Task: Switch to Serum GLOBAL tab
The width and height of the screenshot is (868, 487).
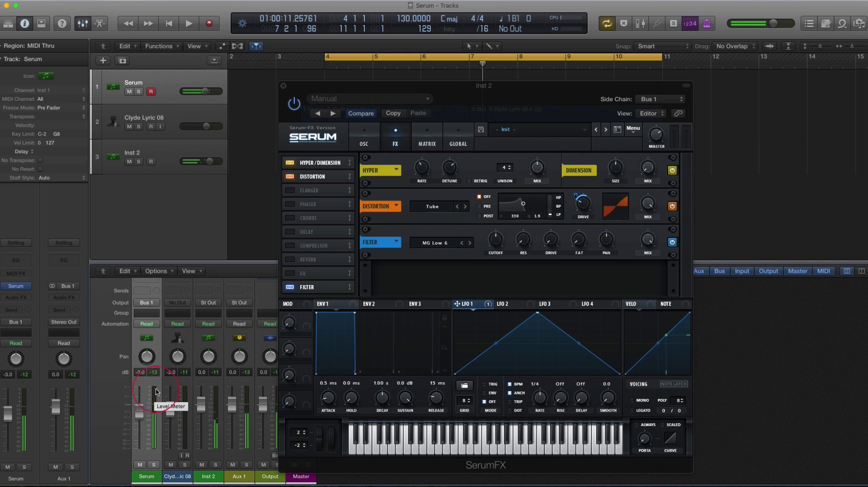Action: 458,136
